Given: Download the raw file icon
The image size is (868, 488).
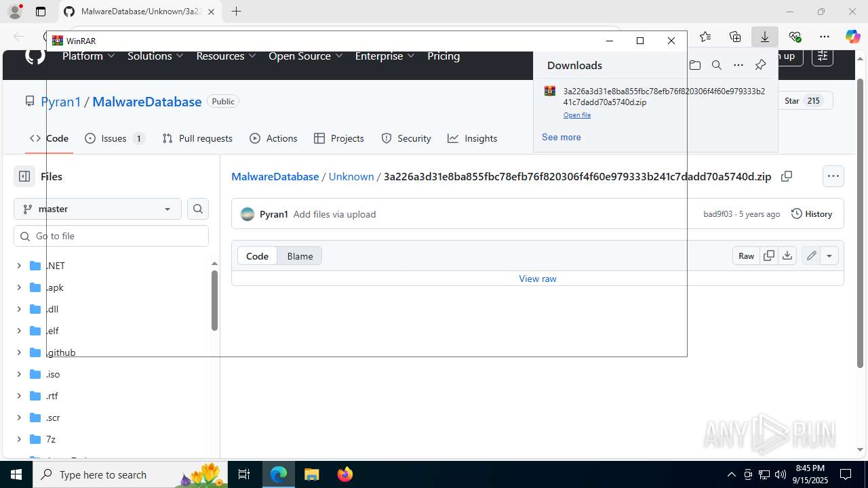Looking at the screenshot, I should [787, 256].
